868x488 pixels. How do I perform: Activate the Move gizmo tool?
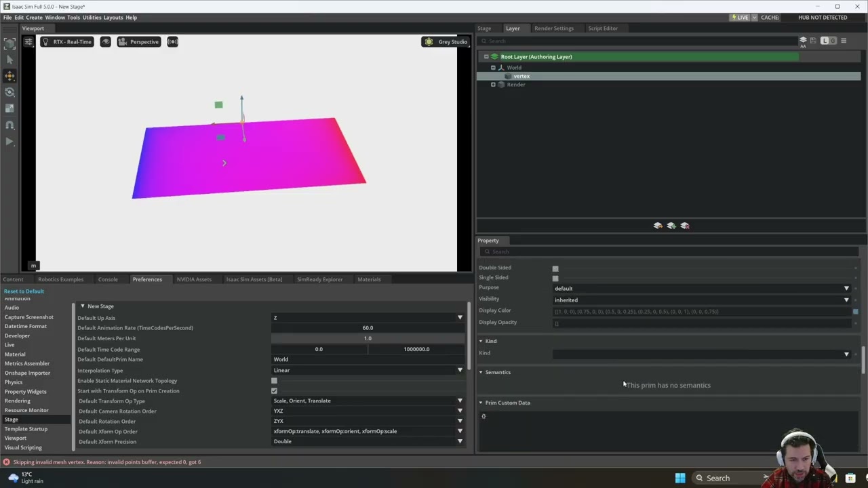click(x=9, y=76)
